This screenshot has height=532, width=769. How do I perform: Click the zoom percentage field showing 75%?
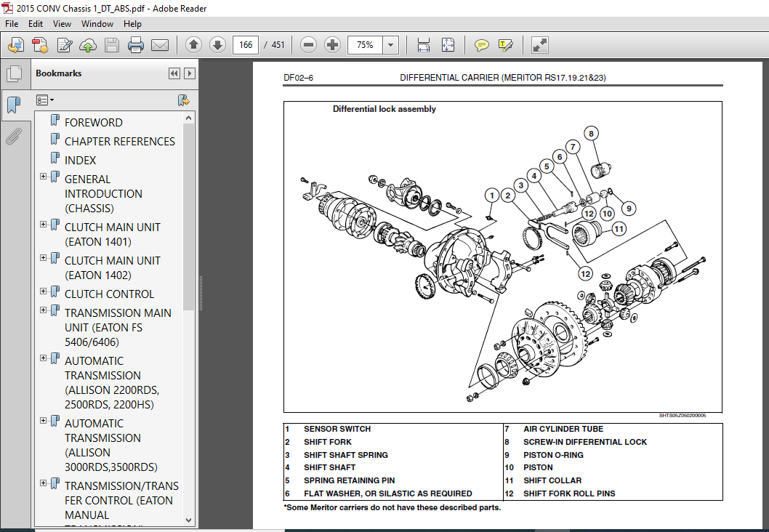(365, 45)
